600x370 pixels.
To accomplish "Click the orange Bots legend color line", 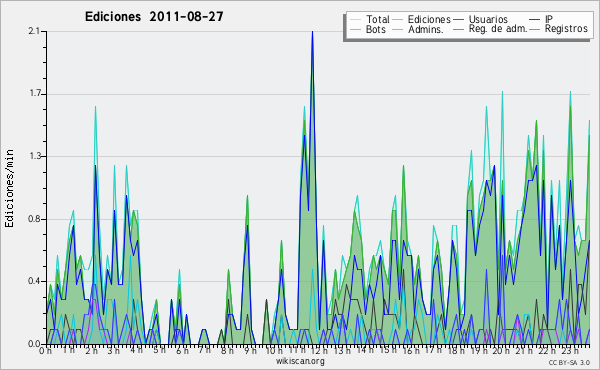I will click(355, 29).
